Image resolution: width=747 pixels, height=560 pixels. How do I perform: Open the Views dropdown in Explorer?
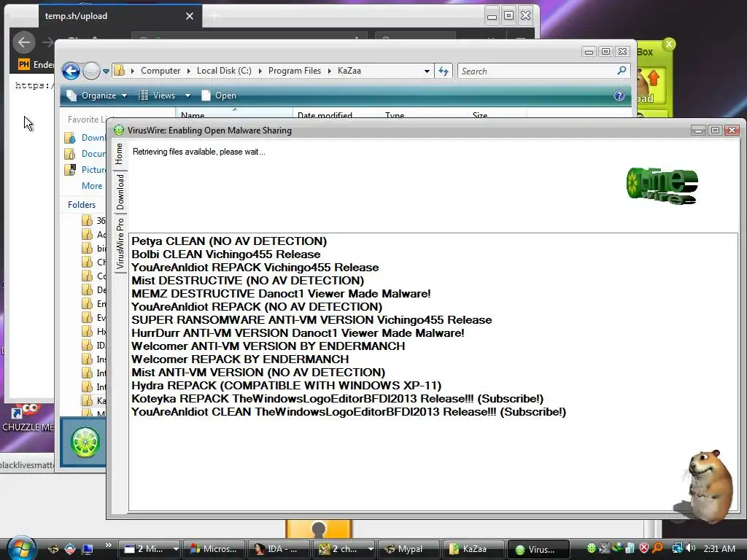[x=164, y=96]
